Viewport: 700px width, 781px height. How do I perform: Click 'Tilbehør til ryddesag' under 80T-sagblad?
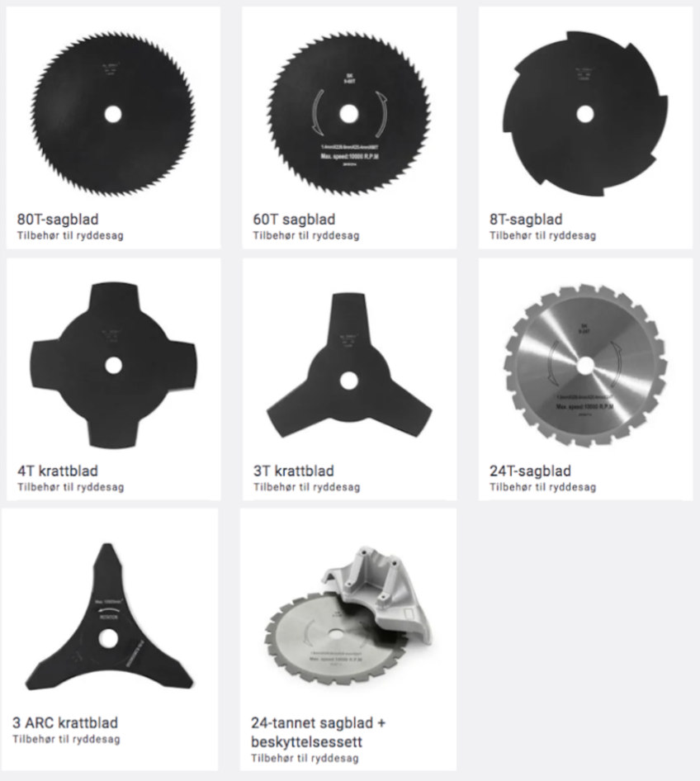click(x=70, y=235)
